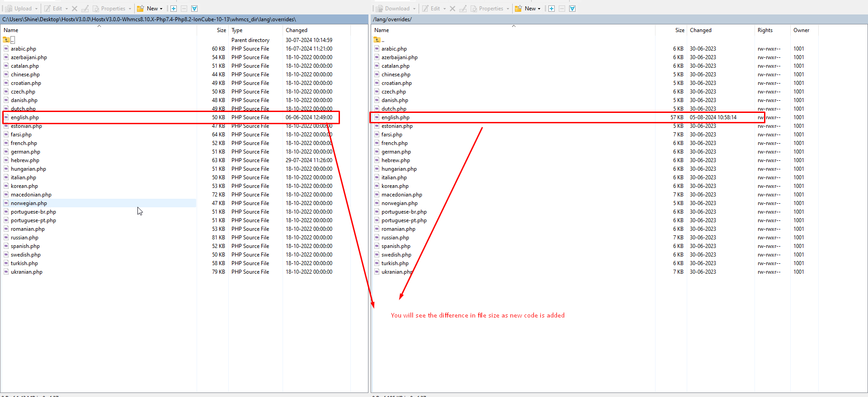Screen dimensions: 868x397
Task: Expand the New dropdown in local toolbar
Action: 151,9
